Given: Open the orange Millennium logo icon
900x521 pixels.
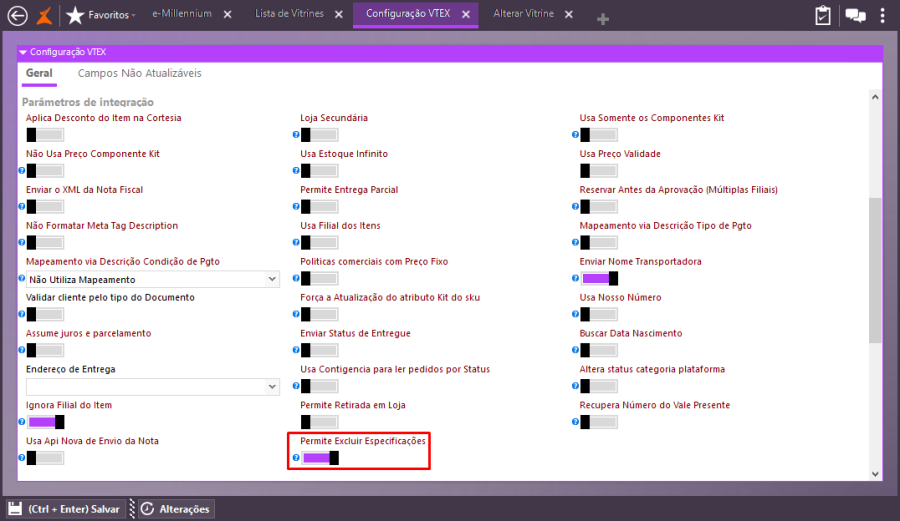Looking at the screenshot, I should pos(44,15).
